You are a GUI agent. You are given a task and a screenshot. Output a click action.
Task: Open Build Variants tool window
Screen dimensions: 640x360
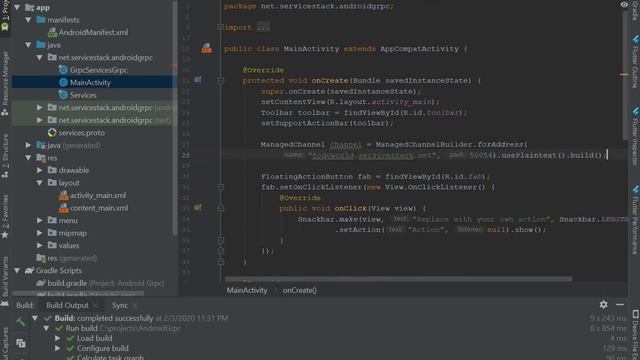coord(5,282)
